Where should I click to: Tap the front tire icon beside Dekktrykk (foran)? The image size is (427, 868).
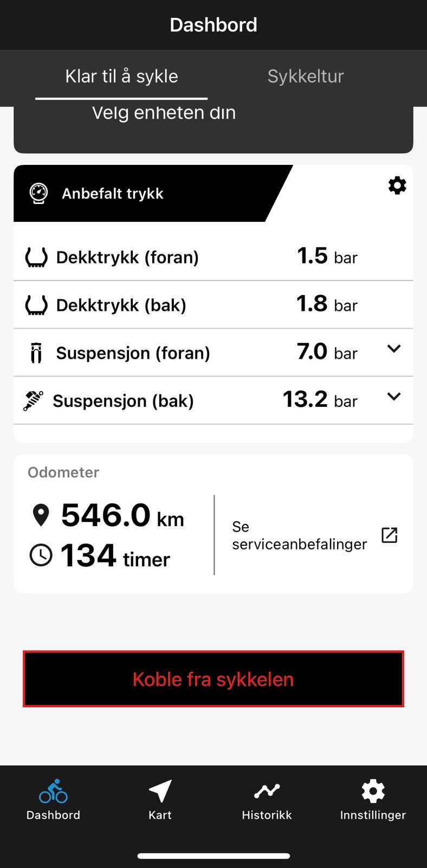[x=36, y=257]
